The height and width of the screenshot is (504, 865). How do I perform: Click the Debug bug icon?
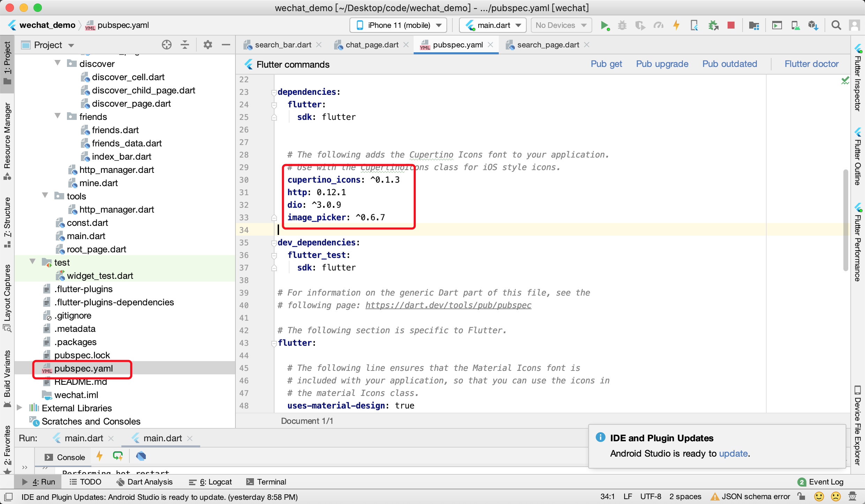pos(622,25)
